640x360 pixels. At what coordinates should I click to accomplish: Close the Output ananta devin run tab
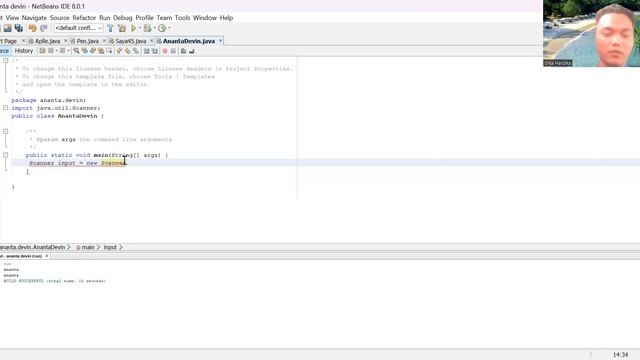(47, 256)
